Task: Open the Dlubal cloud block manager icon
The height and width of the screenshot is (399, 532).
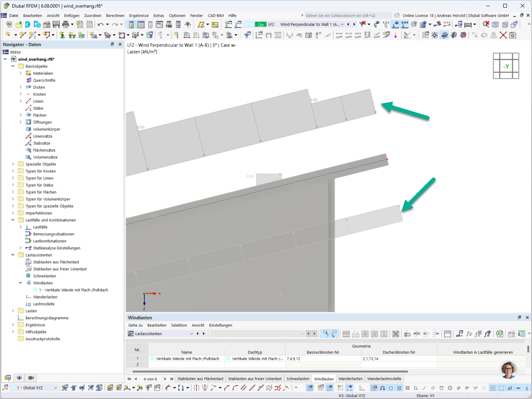Action: [x=37, y=24]
